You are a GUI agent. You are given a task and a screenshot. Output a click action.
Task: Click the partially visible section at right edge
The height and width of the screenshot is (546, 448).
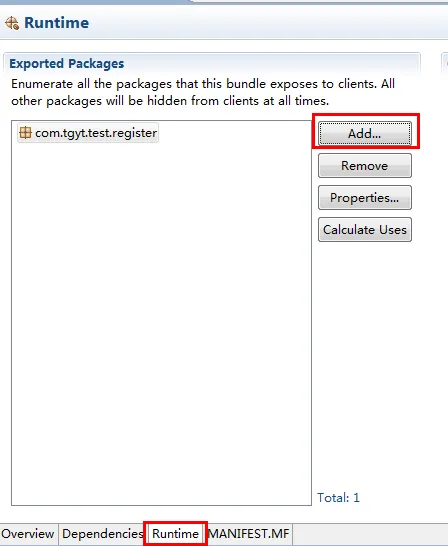(445, 64)
